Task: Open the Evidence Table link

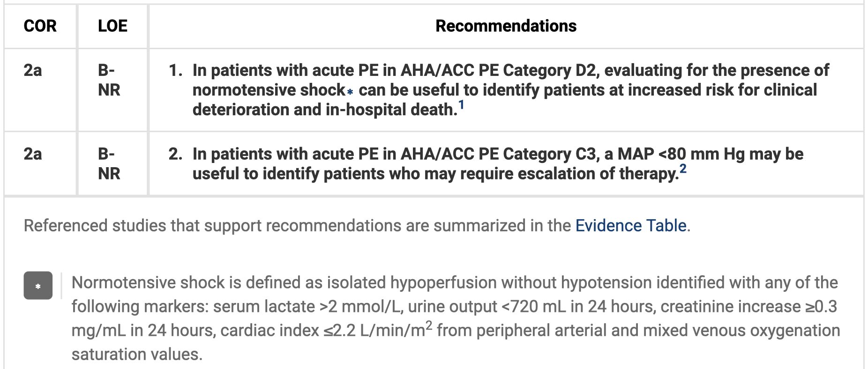Action: pos(630,226)
